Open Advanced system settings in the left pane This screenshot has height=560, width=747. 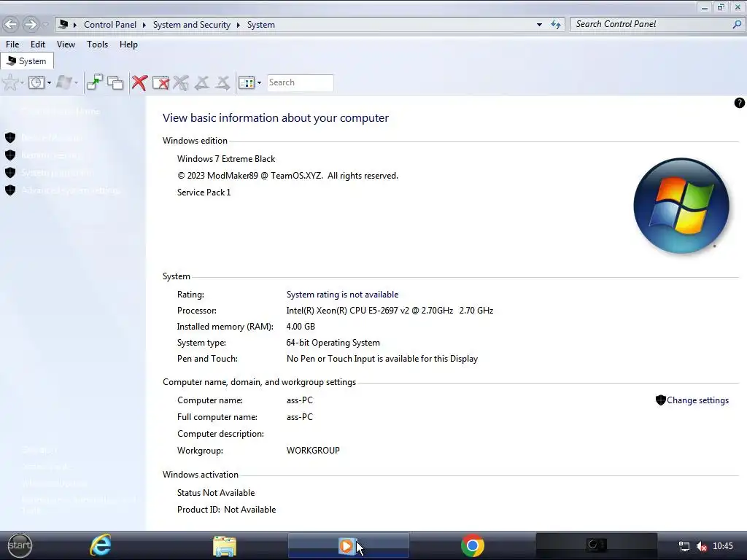[x=71, y=190]
